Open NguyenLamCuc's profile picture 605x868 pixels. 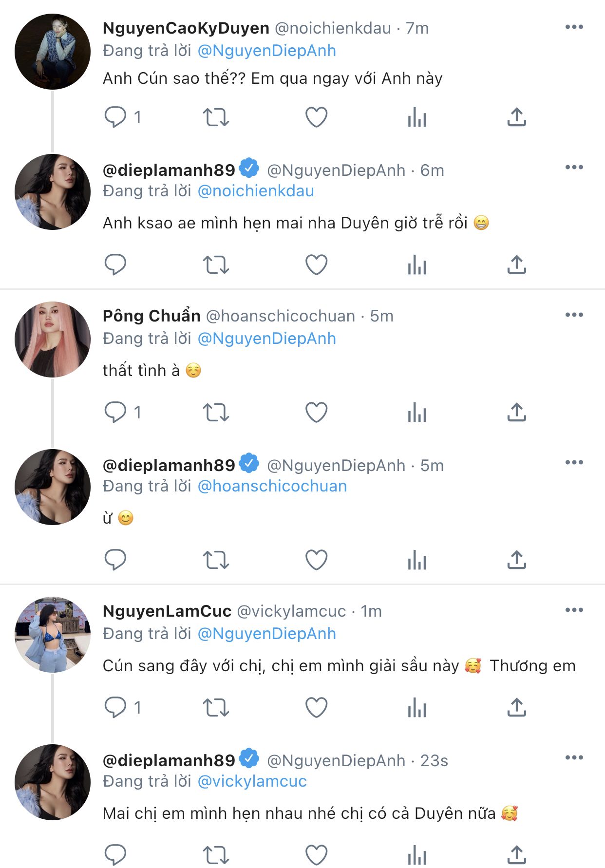tap(53, 635)
